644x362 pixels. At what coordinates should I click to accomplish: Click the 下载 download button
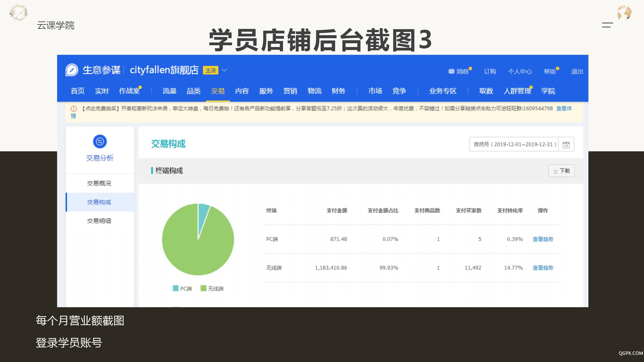pos(561,171)
